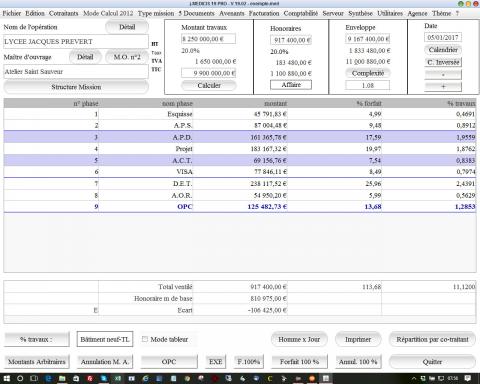Open the Agence menu
The height and width of the screenshot is (384, 480).
(417, 13)
